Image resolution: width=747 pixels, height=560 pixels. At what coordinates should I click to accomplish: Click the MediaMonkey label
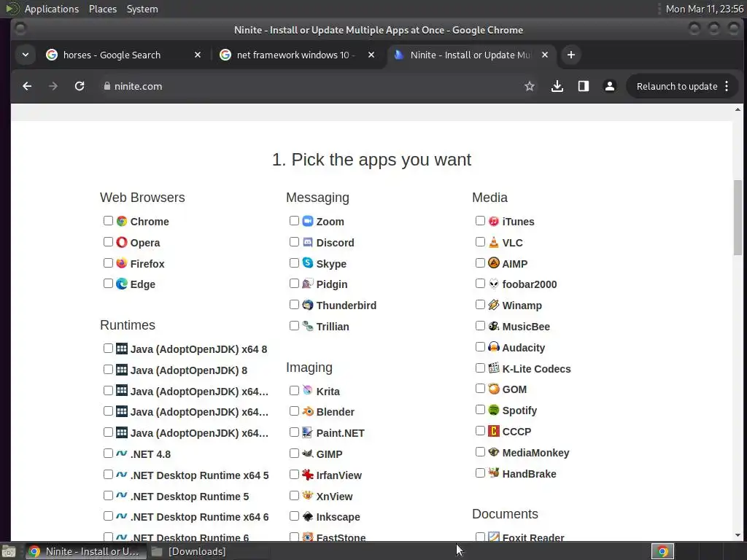tap(535, 452)
